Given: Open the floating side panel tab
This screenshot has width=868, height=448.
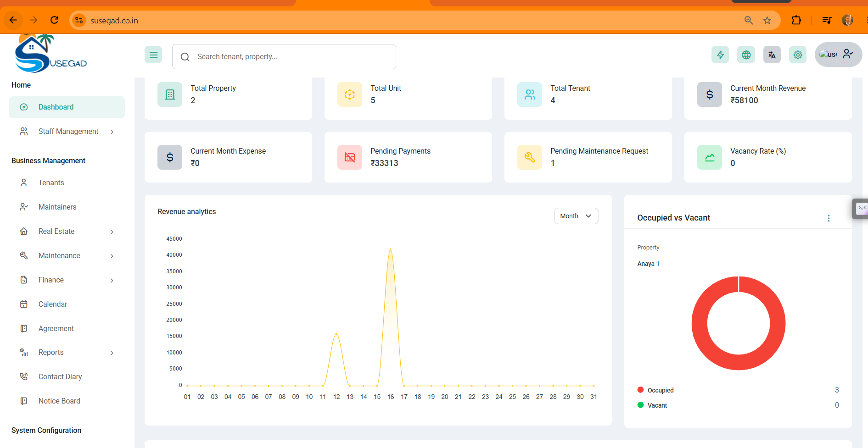Looking at the screenshot, I should (860, 209).
